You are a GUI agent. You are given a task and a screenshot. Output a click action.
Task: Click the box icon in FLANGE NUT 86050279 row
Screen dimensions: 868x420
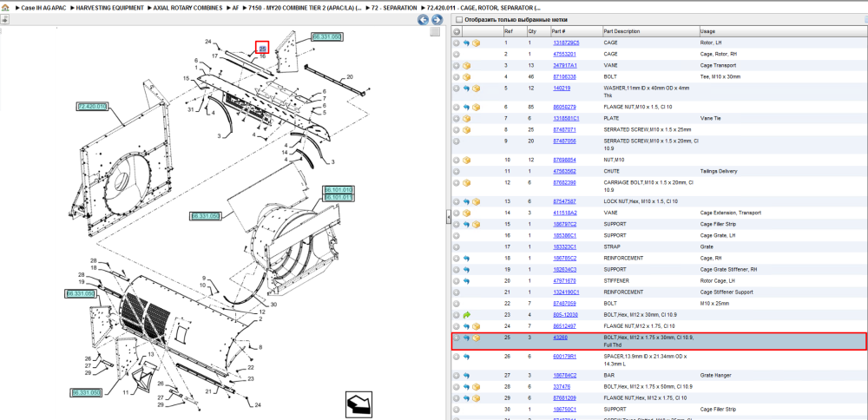[x=476, y=107]
